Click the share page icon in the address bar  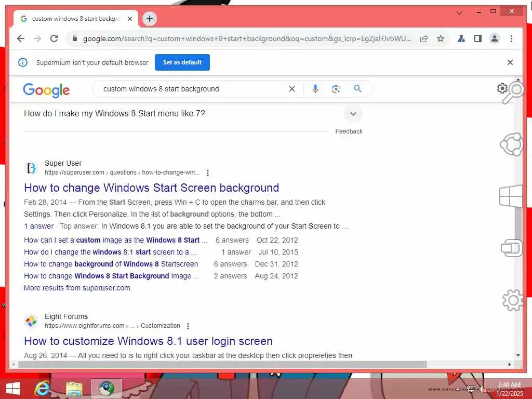coord(424,38)
